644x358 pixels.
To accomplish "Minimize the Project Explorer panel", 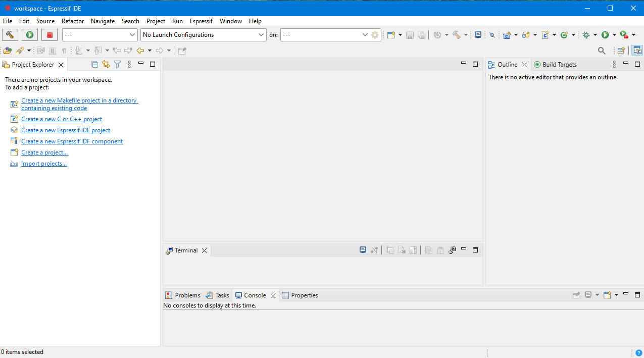I will (x=141, y=64).
